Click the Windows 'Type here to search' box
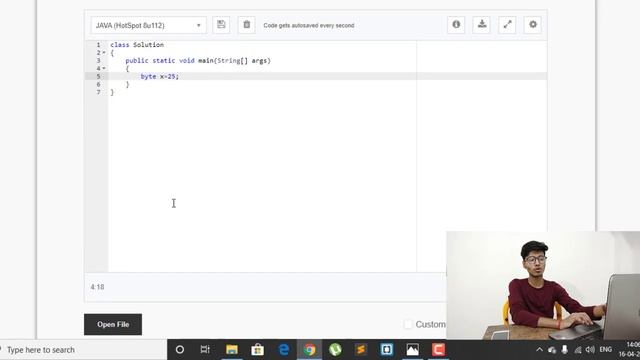 [x=82, y=350]
